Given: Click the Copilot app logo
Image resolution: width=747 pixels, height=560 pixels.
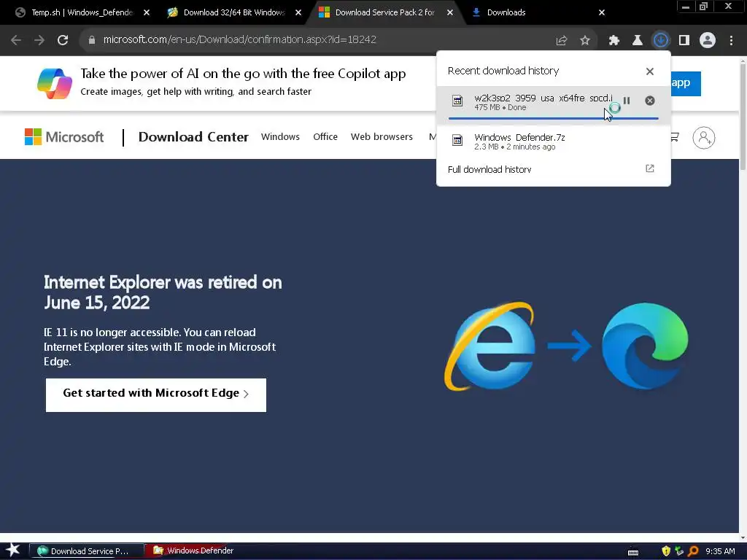Looking at the screenshot, I should click(x=55, y=83).
